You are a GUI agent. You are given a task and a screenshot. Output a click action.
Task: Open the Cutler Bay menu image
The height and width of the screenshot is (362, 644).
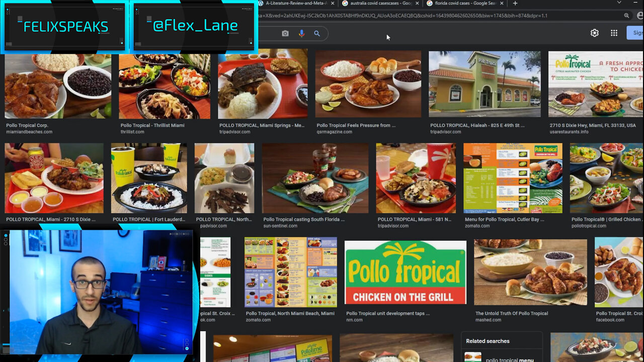click(513, 178)
